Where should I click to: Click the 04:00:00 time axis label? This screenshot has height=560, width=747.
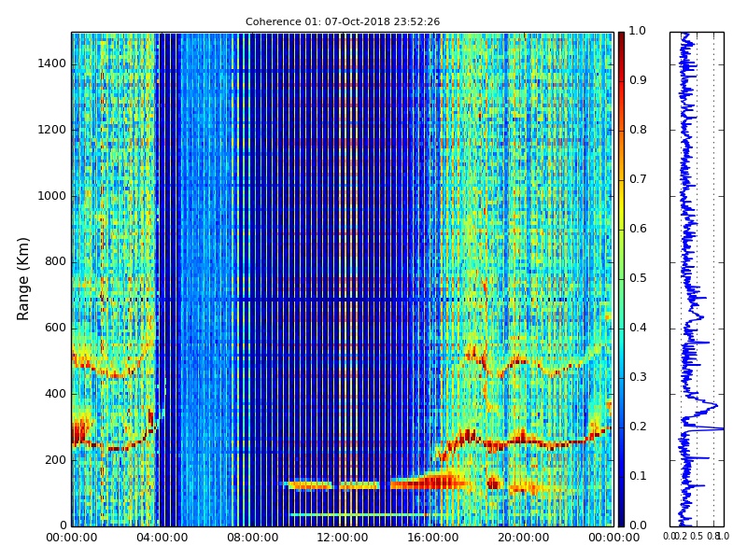pos(162,538)
